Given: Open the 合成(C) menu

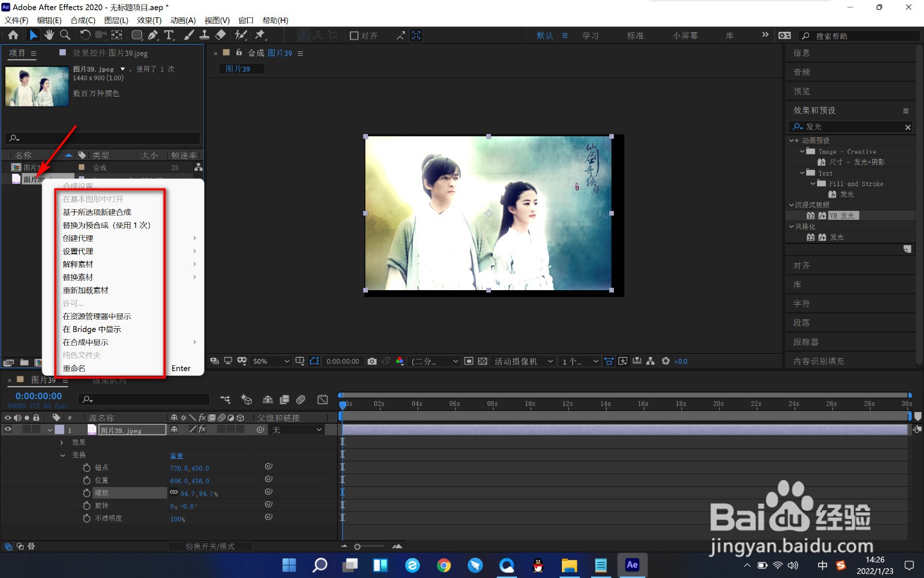Looking at the screenshot, I should [83, 20].
